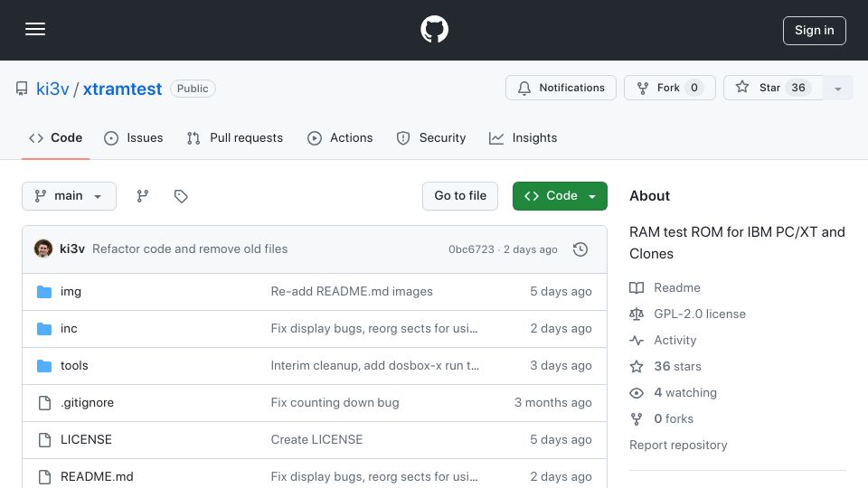Click the Notifications bell button
This screenshot has height=488, width=868.
pyautogui.click(x=561, y=88)
